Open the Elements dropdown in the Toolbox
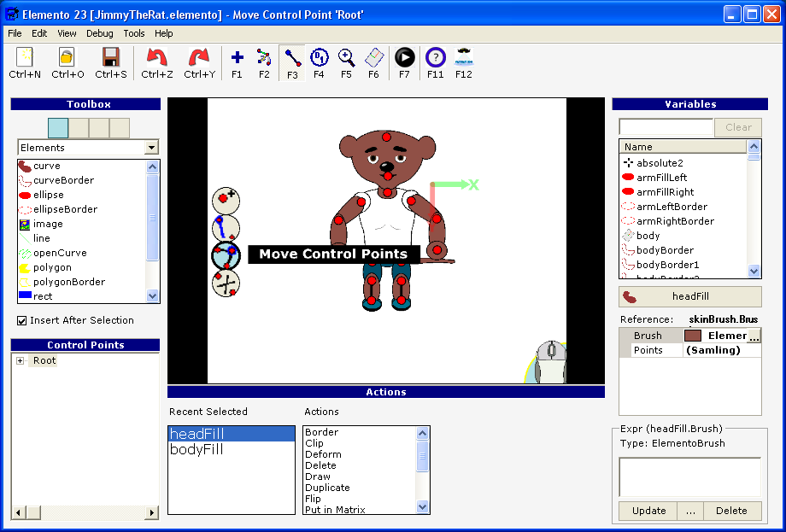Image resolution: width=786 pixels, height=532 pixels. [x=152, y=147]
